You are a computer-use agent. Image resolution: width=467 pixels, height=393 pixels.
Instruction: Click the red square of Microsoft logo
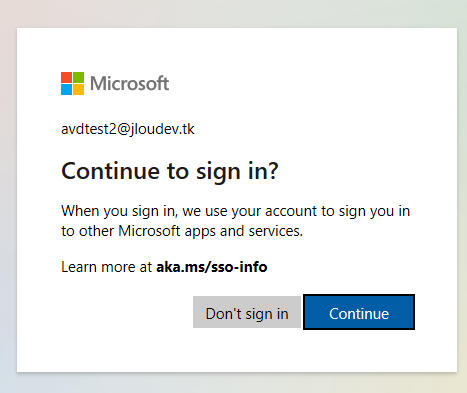(66, 77)
